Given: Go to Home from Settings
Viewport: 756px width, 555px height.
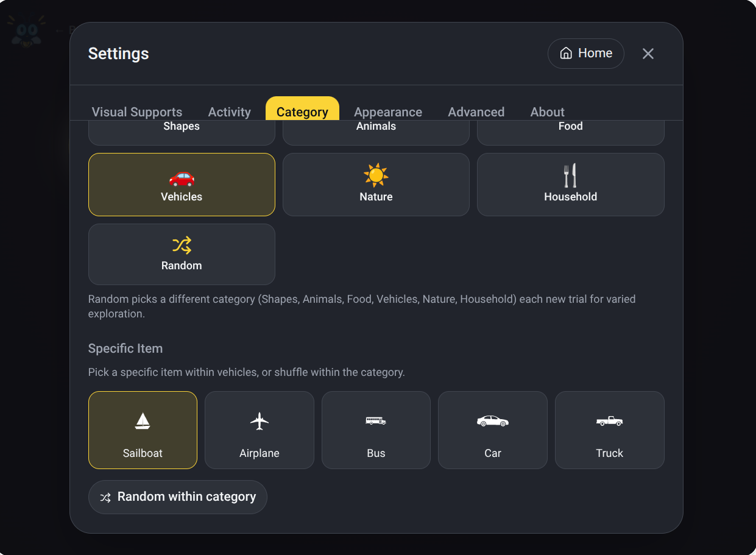Looking at the screenshot, I should point(586,54).
